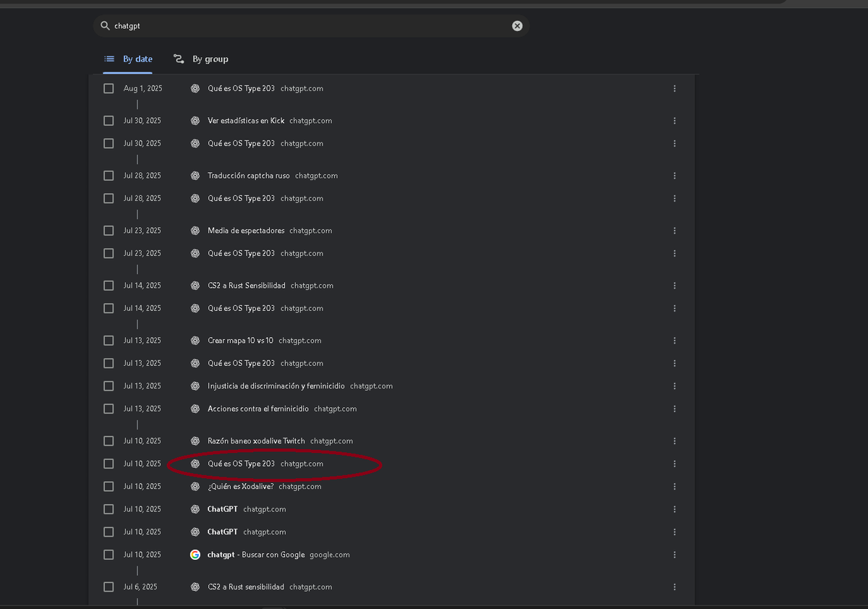This screenshot has height=609, width=868.
Task: Click the favicon beside Crear mapa 10 vs 10
Action: (195, 341)
